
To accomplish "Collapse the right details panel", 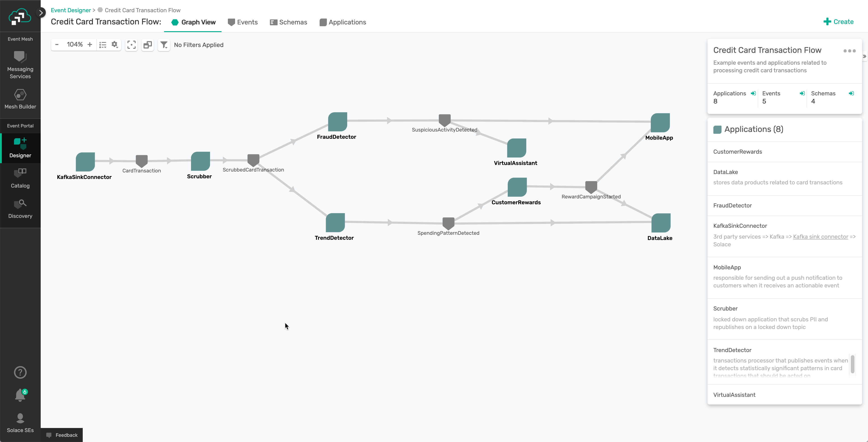I will tap(864, 56).
